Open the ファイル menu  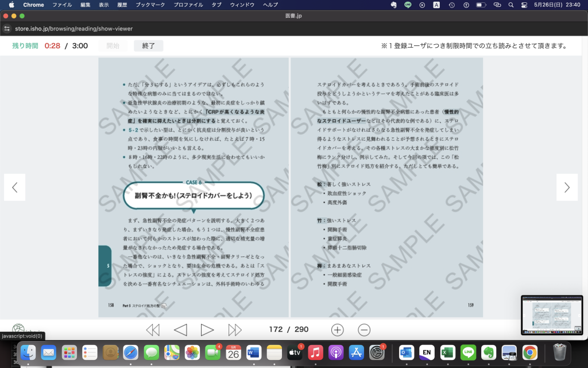62,5
